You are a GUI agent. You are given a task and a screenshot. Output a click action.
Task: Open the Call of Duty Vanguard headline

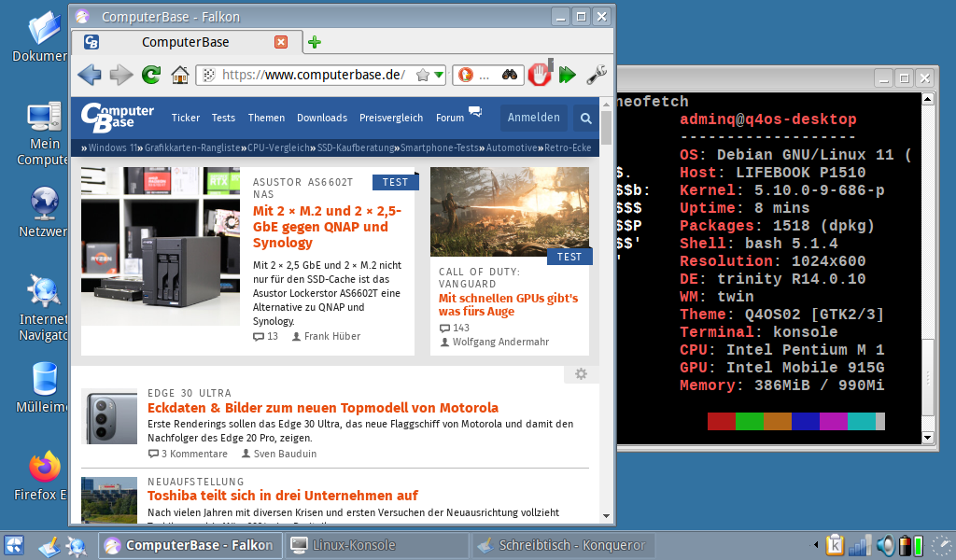pyautogui.click(x=508, y=304)
